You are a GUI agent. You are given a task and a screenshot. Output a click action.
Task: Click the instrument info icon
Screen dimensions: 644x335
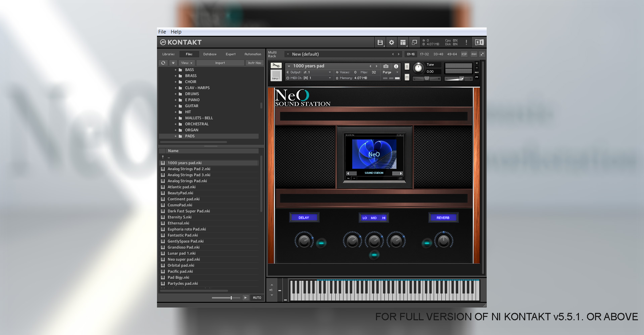396,66
